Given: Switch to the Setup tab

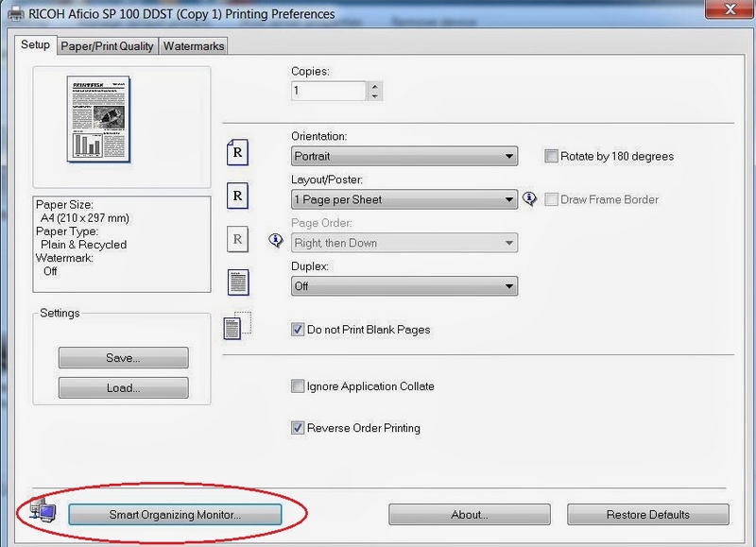Looking at the screenshot, I should pyautogui.click(x=35, y=44).
